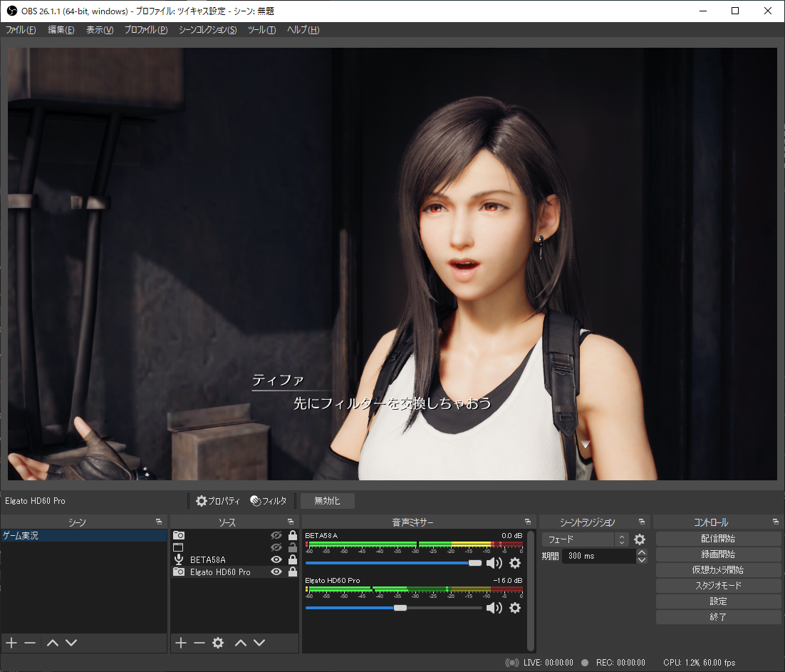The image size is (785, 672).
Task: Click the -16.0 dB level readout
Action: [508, 580]
